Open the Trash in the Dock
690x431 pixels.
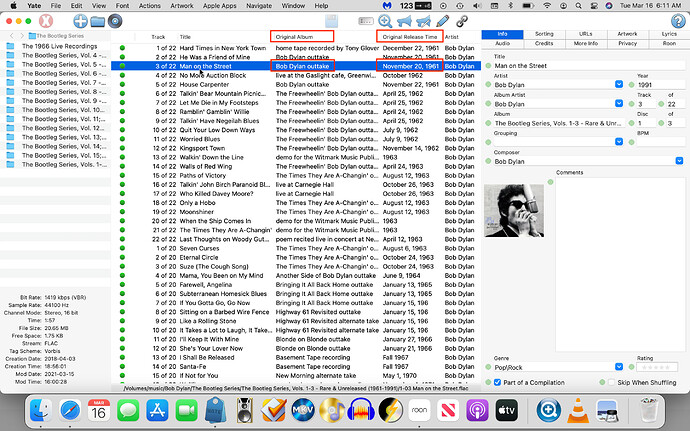pos(649,410)
